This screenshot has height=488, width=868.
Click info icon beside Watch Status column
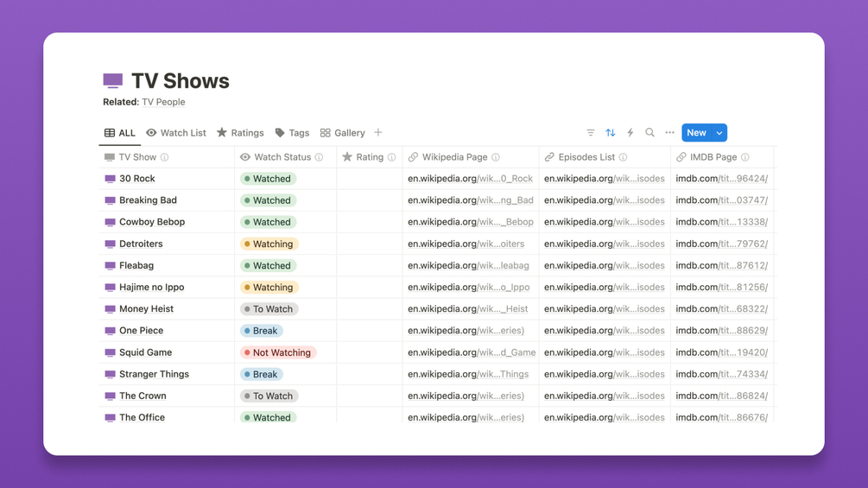(319, 157)
